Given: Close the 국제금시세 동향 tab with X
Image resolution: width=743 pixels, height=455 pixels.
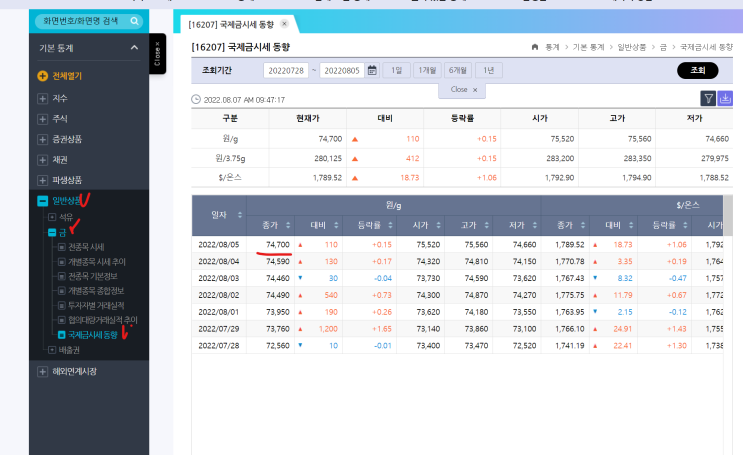Looking at the screenshot, I should [284, 24].
